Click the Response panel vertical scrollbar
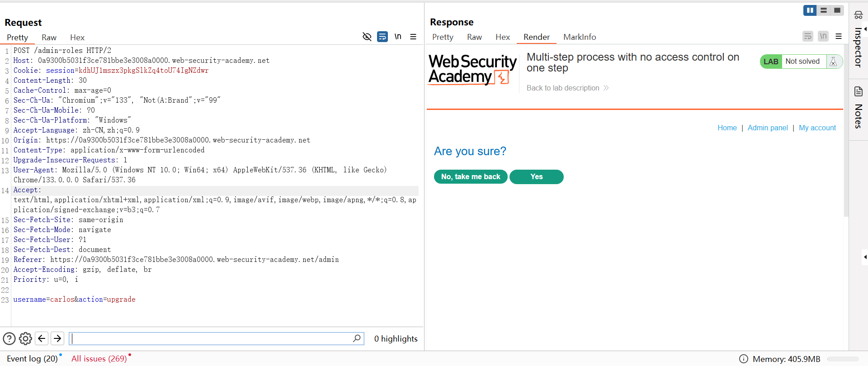This screenshot has height=366, width=868. (x=846, y=136)
